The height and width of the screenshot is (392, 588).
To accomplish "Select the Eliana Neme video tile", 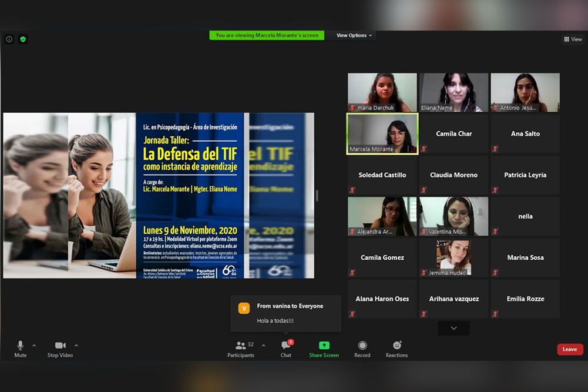I will click(453, 92).
